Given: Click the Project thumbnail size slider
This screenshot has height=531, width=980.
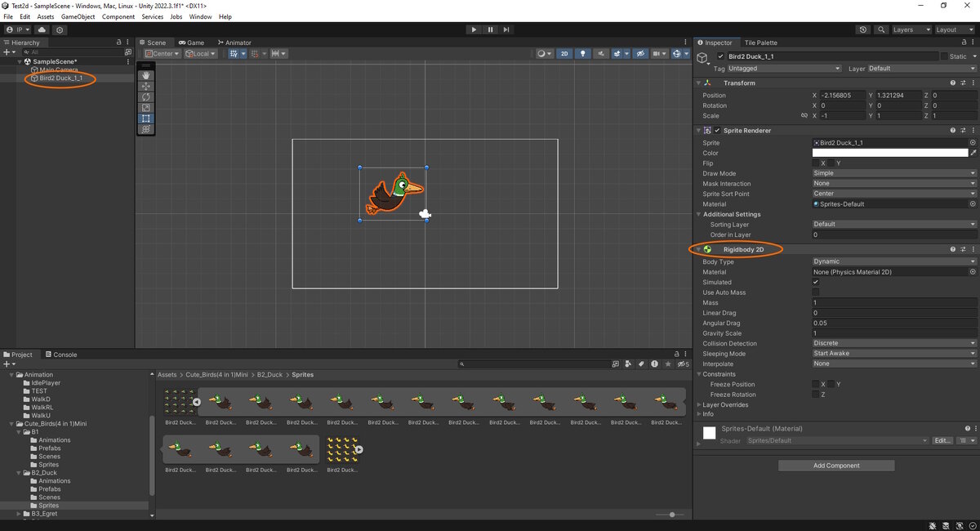Looking at the screenshot, I should coord(671,515).
